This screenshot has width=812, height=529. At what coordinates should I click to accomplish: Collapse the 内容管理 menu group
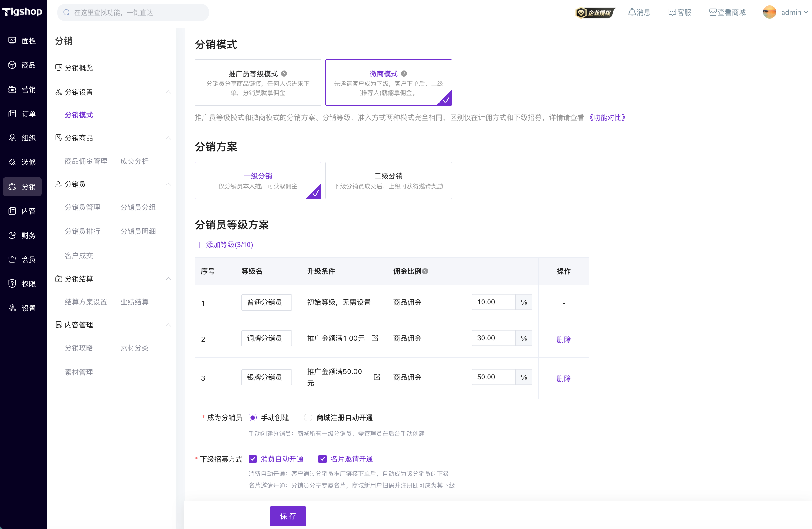coord(168,325)
